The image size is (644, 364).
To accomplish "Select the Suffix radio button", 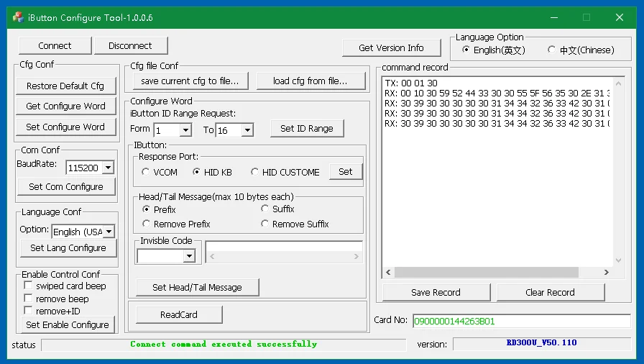I will coord(264,209).
